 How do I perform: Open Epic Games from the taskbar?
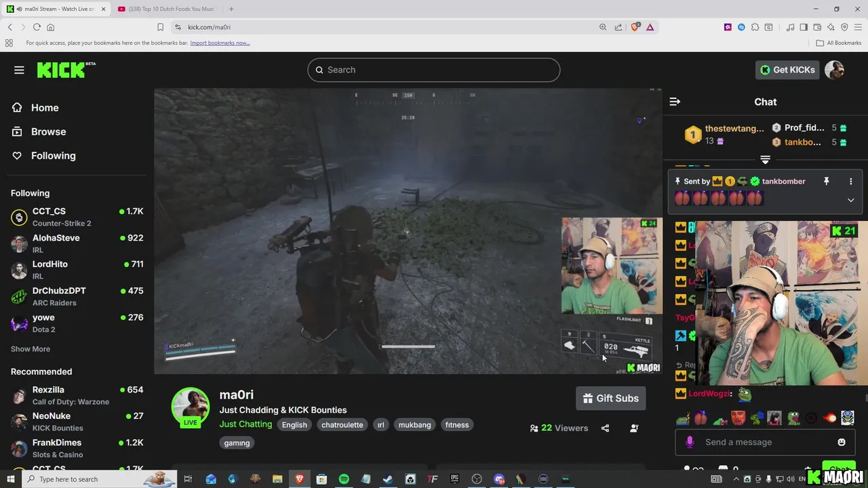[x=454, y=479]
